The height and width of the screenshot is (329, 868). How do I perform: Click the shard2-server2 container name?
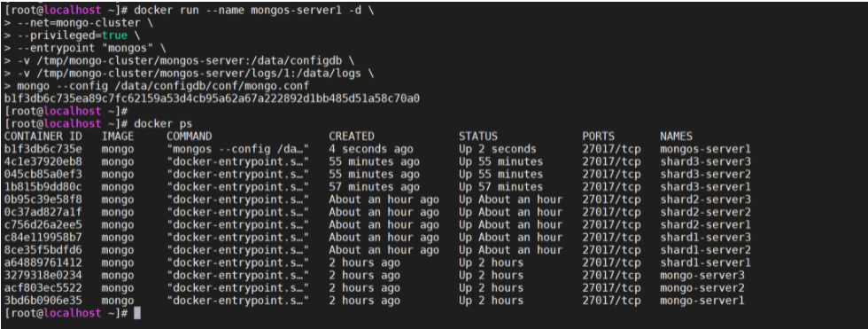[x=705, y=212]
